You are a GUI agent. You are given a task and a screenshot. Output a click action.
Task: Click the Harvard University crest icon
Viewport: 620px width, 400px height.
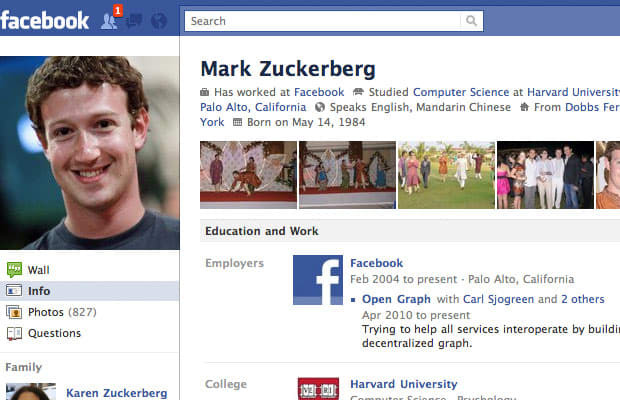[x=318, y=389]
